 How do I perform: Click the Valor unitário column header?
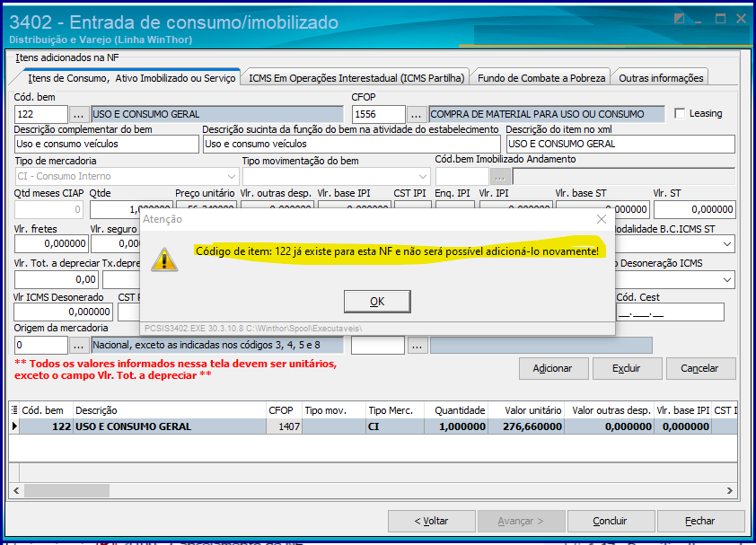(526, 410)
